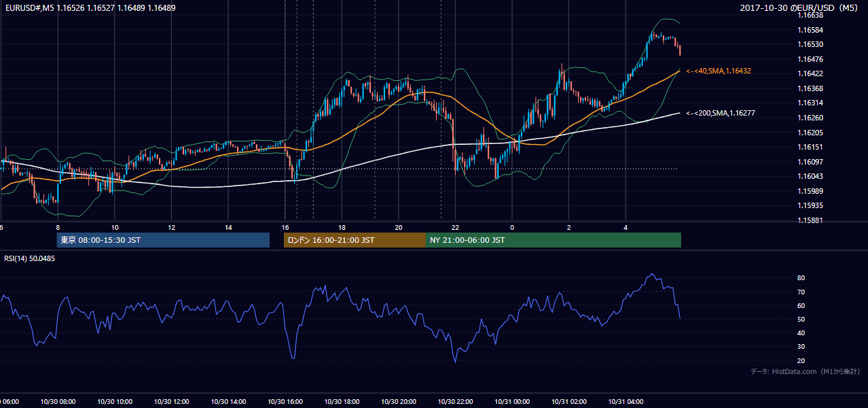Click the RSI(14) 50.0485 indicator label
Image resolution: width=868 pixels, height=408 pixels.
pos(30,258)
